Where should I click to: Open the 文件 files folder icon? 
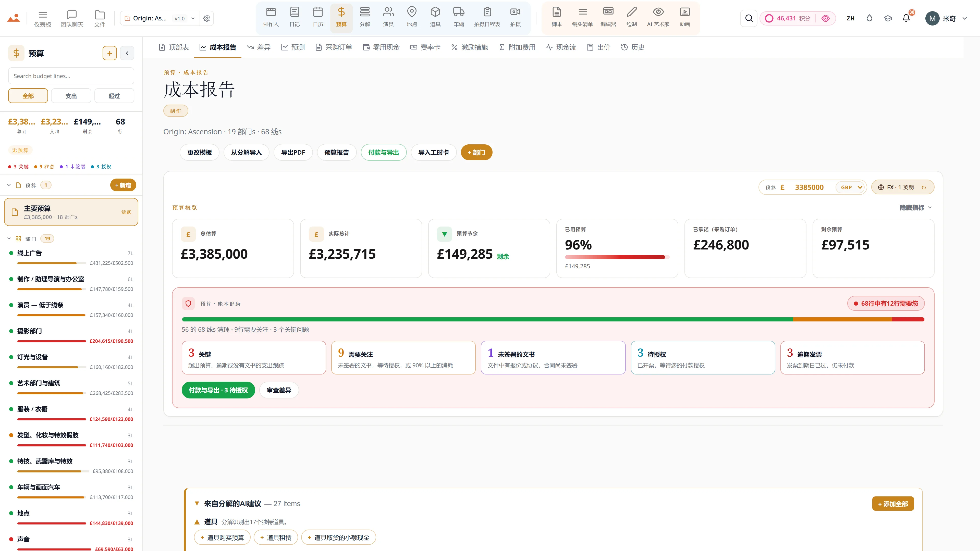[x=100, y=18]
